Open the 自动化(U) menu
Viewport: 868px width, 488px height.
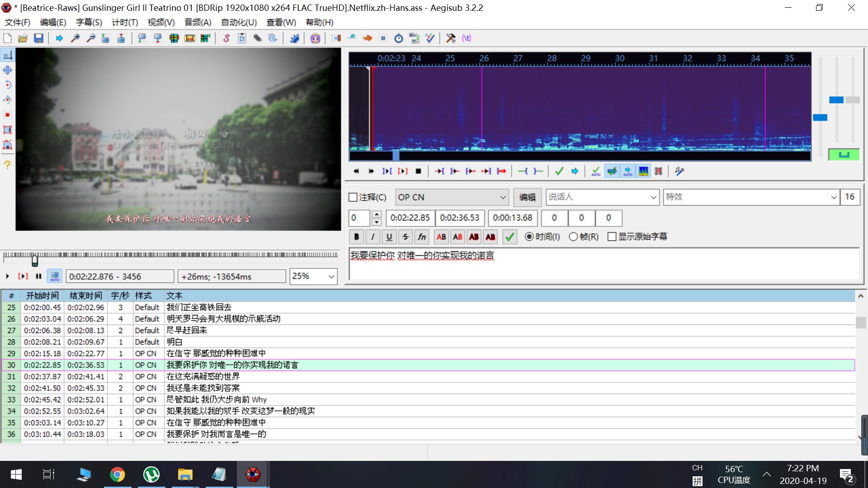tap(239, 23)
